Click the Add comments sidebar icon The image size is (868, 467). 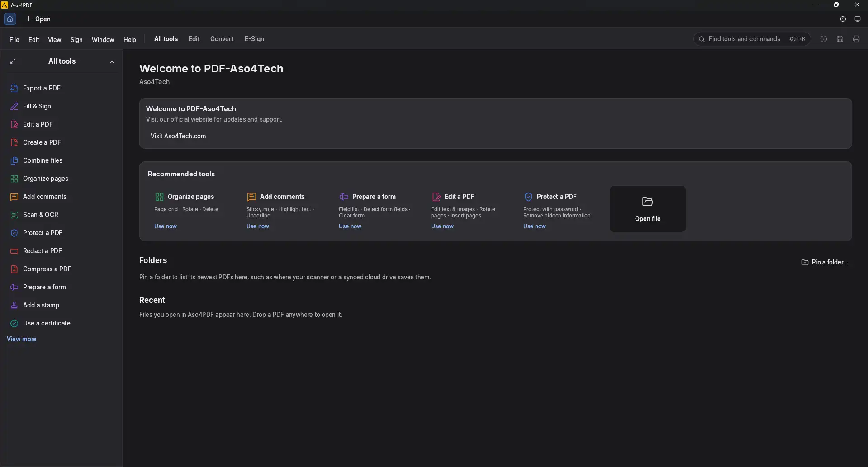click(14, 197)
